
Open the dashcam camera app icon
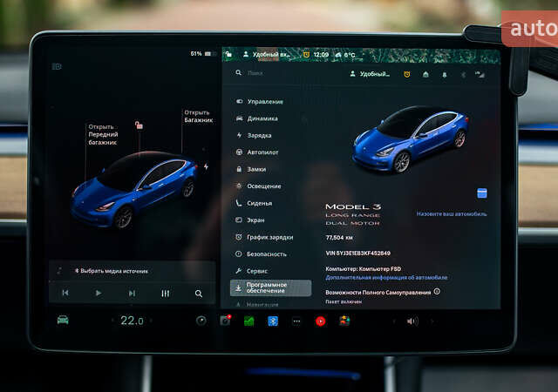pos(226,321)
